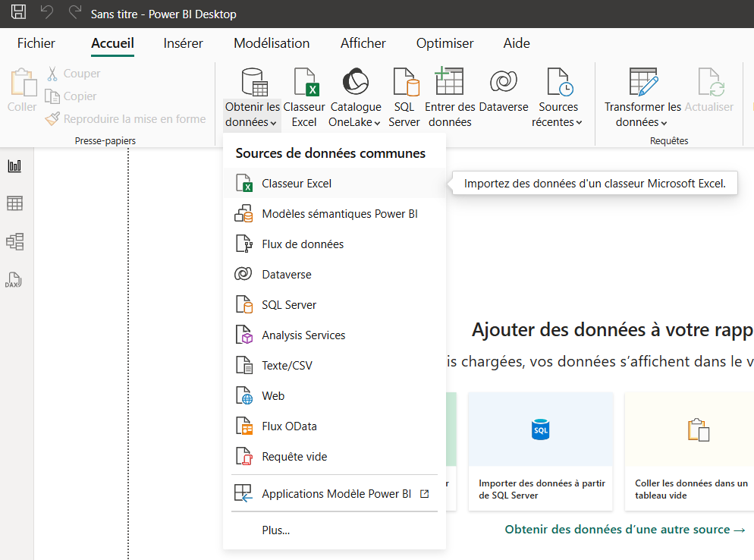Click the Save icon in title bar
The height and width of the screenshot is (560, 754).
click(18, 12)
